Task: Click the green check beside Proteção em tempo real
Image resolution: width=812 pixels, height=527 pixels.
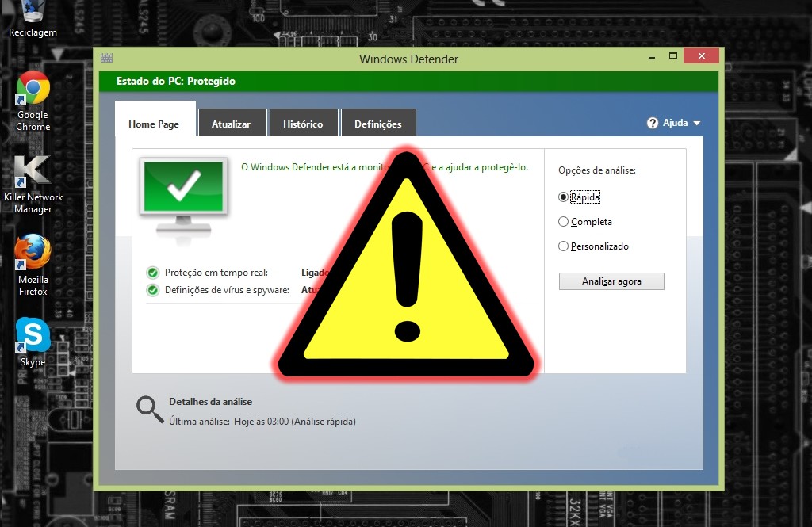Action: (153, 273)
